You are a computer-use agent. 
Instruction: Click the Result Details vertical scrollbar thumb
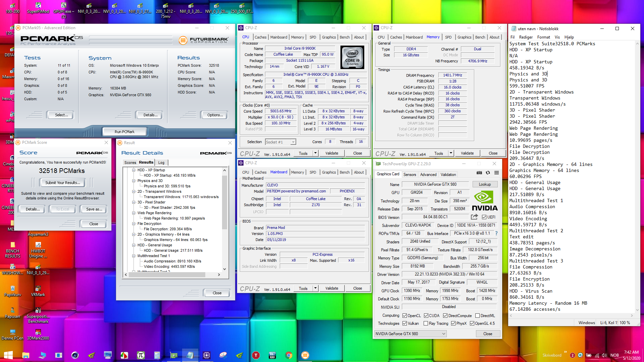click(224, 202)
